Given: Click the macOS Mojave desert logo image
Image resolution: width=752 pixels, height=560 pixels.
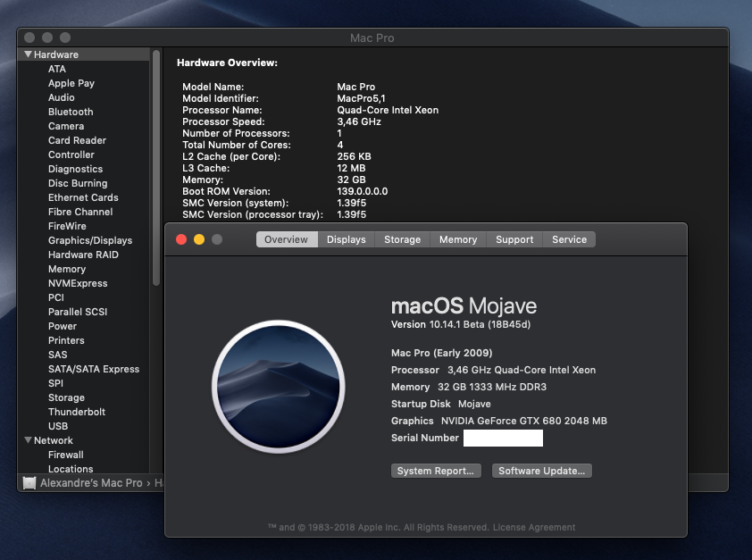Looking at the screenshot, I should 278,387.
